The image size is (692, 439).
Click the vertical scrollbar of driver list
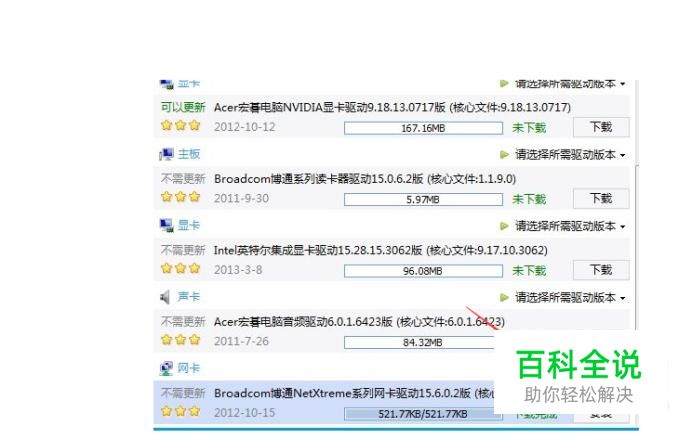pyautogui.click(x=636, y=247)
